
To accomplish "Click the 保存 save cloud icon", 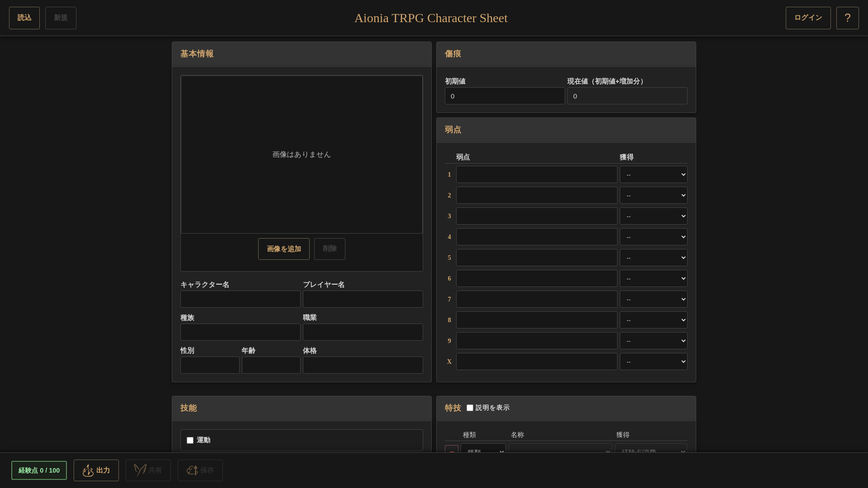I will (x=192, y=470).
